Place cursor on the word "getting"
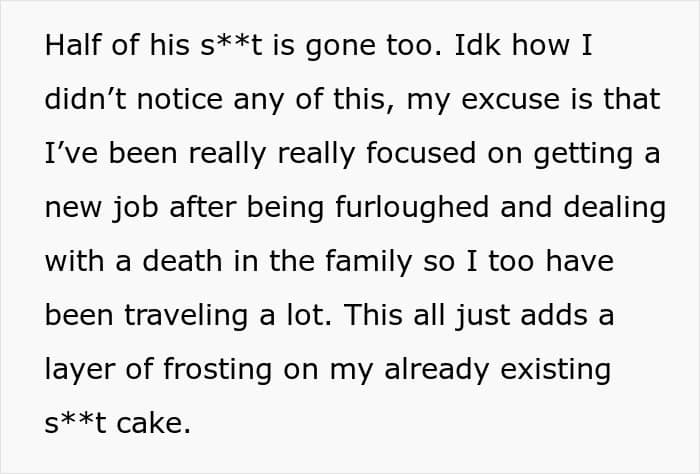This screenshot has width=700, height=474. click(x=583, y=155)
